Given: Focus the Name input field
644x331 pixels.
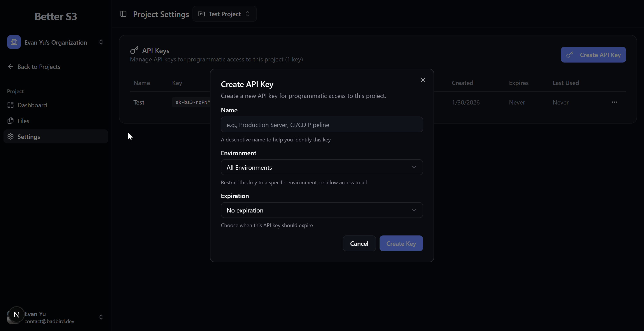Looking at the screenshot, I should pos(322,125).
